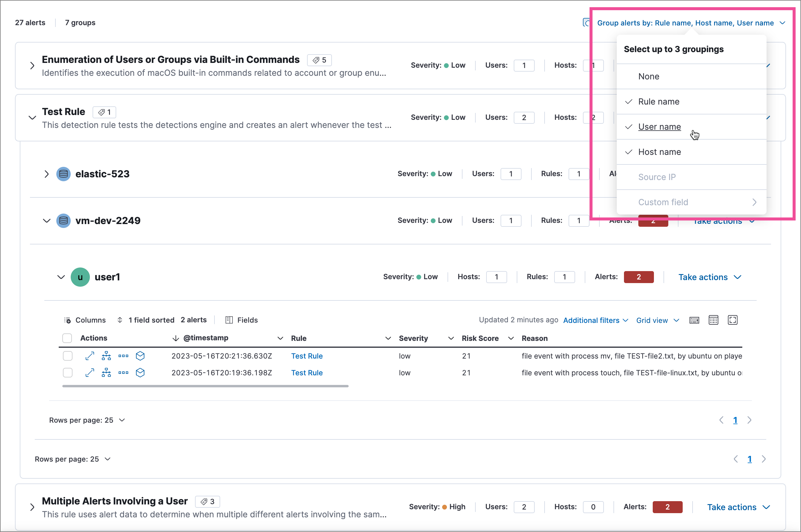Image resolution: width=801 pixels, height=532 pixels.
Task: Toggle the Rule name grouping checkbox
Action: click(x=659, y=102)
